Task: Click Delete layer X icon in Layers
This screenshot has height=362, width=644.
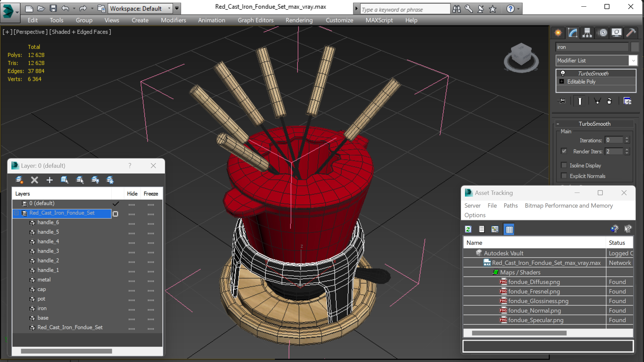Action: 34,180
